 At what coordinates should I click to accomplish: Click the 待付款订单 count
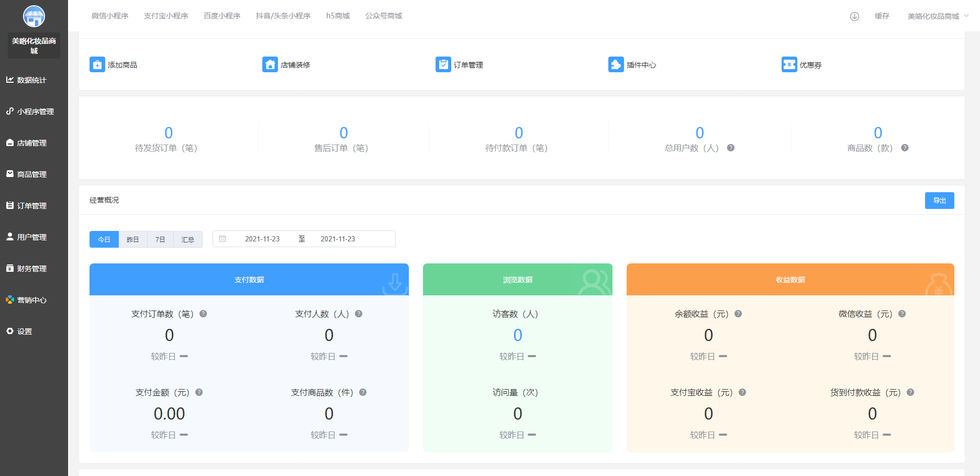click(x=519, y=132)
